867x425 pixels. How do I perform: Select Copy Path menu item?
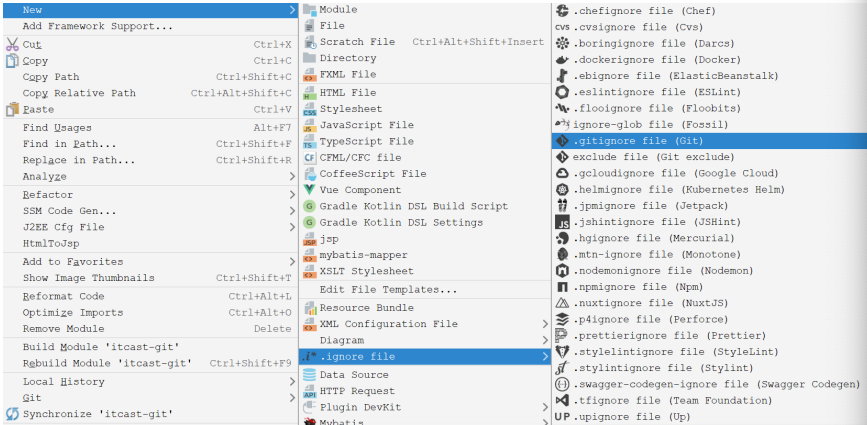[x=150, y=77]
